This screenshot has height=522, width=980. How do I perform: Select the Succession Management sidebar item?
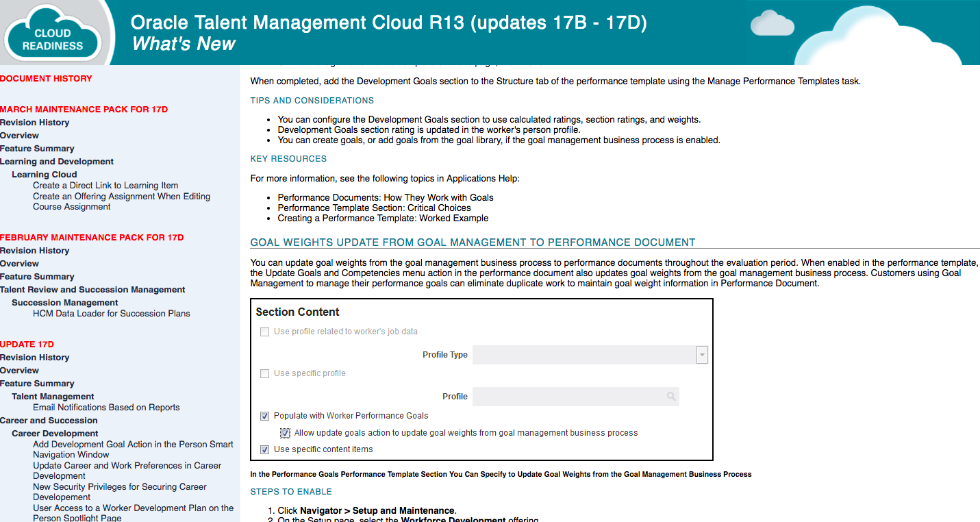(x=65, y=303)
